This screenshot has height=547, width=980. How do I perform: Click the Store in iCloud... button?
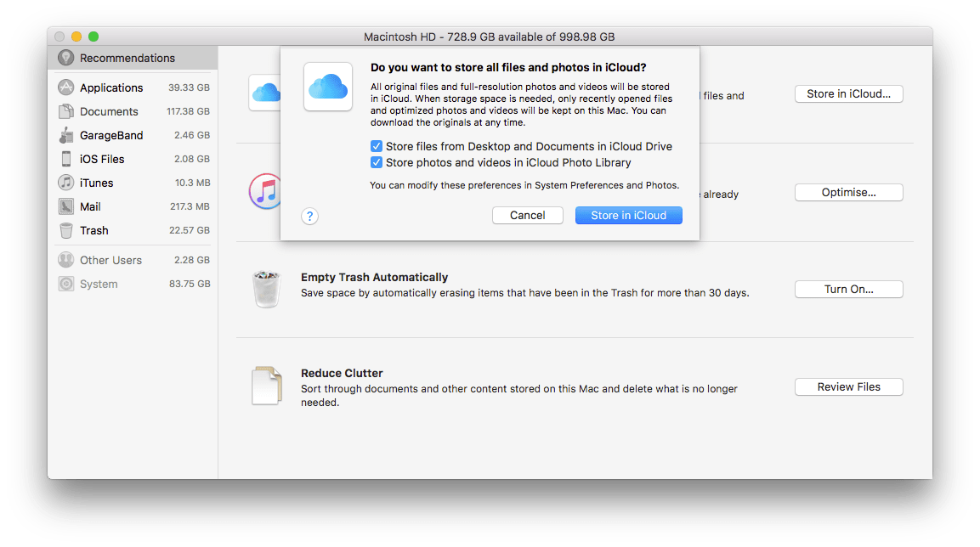click(x=849, y=93)
